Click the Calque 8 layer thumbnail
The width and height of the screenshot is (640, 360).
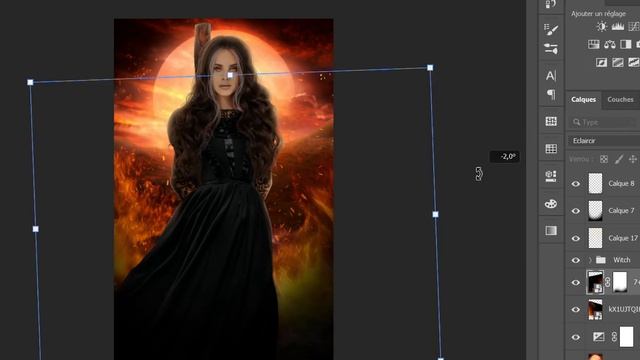point(595,183)
